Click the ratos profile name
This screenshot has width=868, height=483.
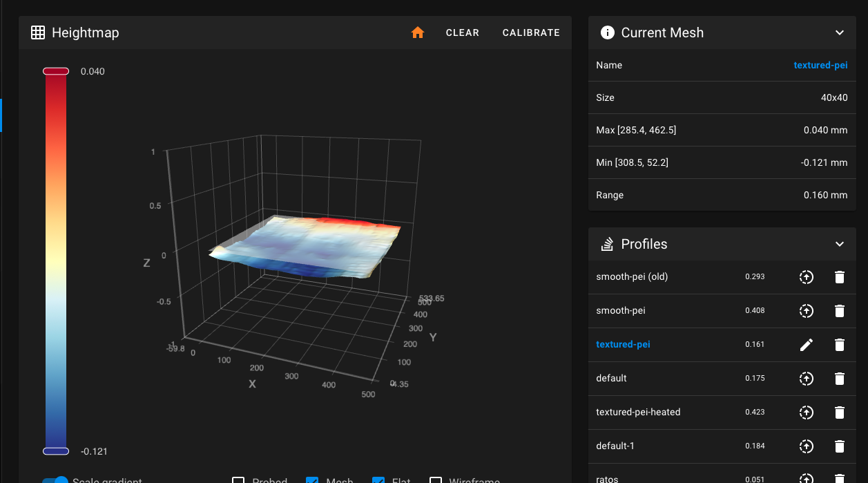[x=607, y=479]
